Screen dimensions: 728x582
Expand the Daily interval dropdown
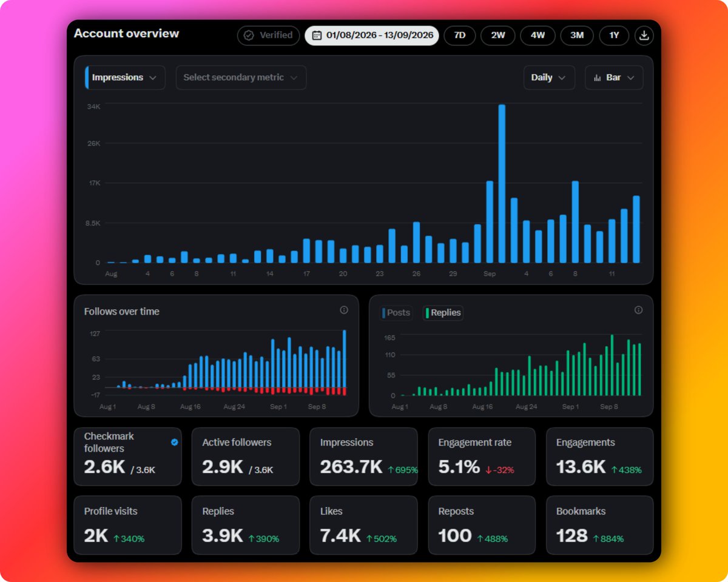[x=549, y=78]
